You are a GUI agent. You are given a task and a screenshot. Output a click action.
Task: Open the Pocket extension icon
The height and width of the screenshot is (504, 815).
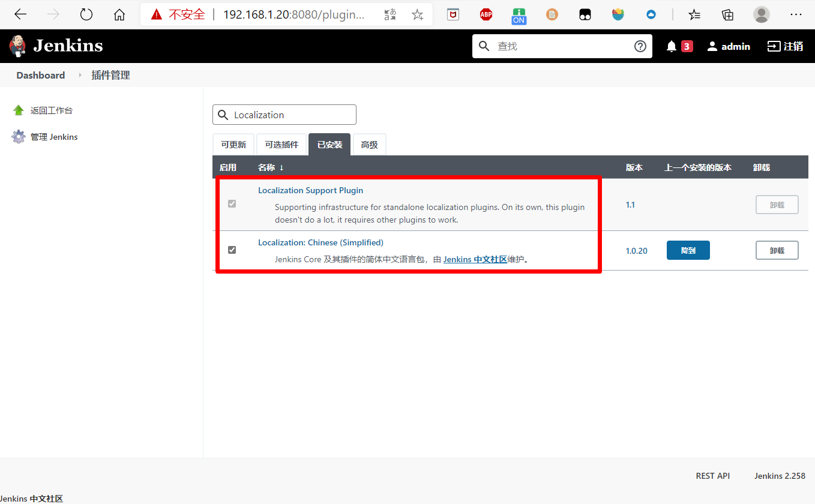(453, 14)
